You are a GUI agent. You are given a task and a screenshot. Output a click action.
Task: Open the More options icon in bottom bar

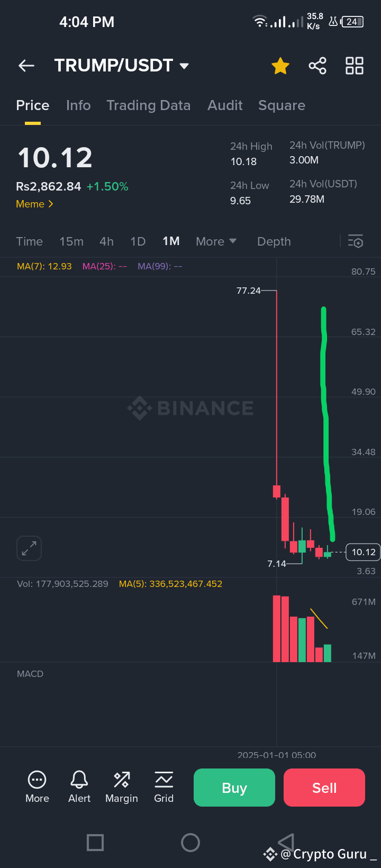[37, 787]
